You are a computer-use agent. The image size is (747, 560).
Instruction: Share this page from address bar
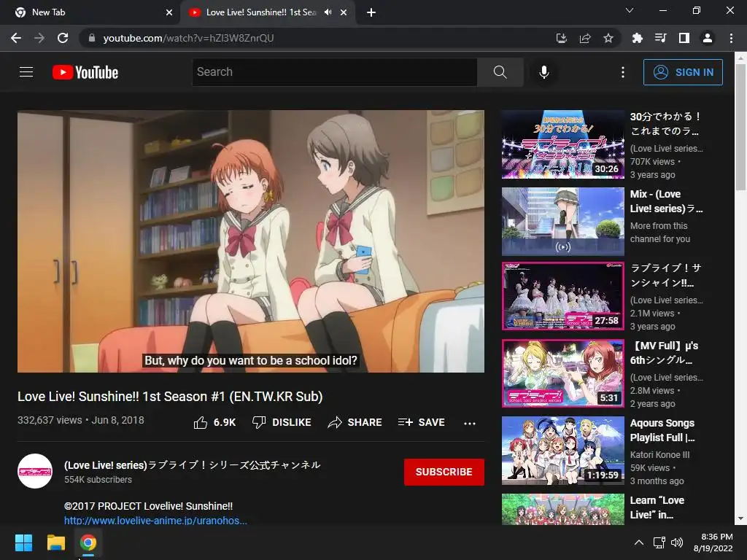tap(585, 38)
